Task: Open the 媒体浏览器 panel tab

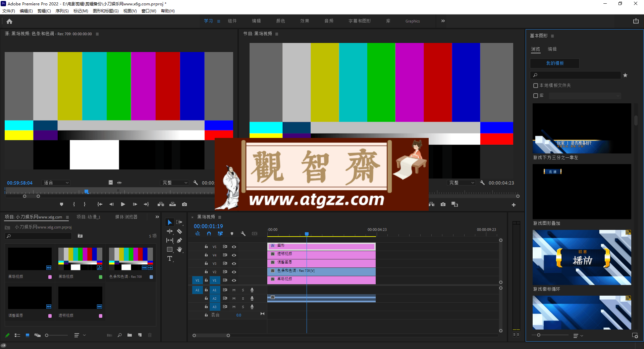Action: (x=126, y=217)
